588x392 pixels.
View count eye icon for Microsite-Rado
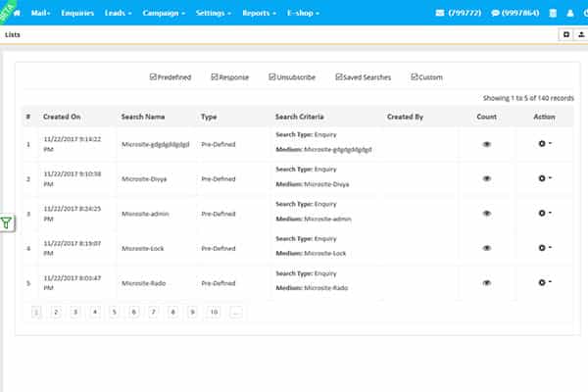point(487,283)
